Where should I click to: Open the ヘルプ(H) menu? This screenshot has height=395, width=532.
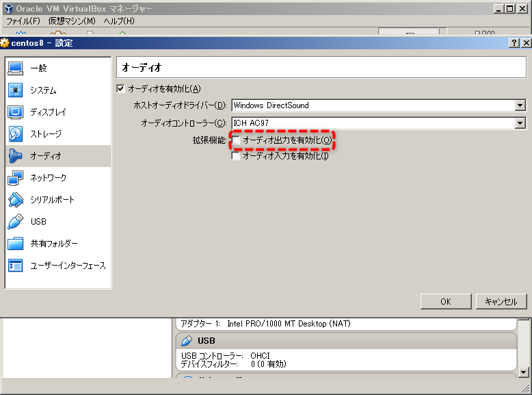pyautogui.click(x=119, y=21)
